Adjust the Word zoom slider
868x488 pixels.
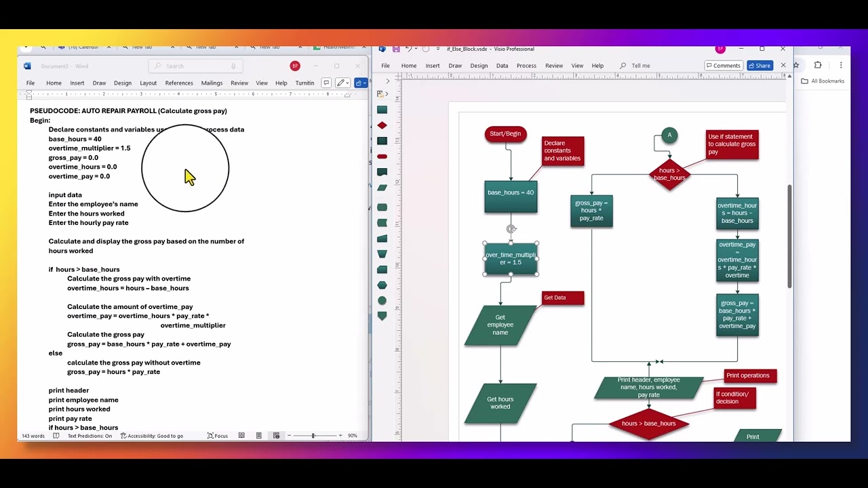[313, 436]
